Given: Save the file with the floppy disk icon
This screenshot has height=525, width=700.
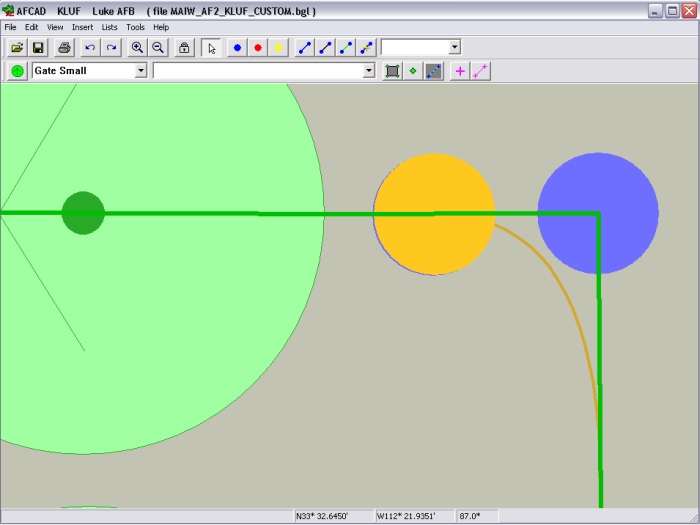Looking at the screenshot, I should coord(38,47).
